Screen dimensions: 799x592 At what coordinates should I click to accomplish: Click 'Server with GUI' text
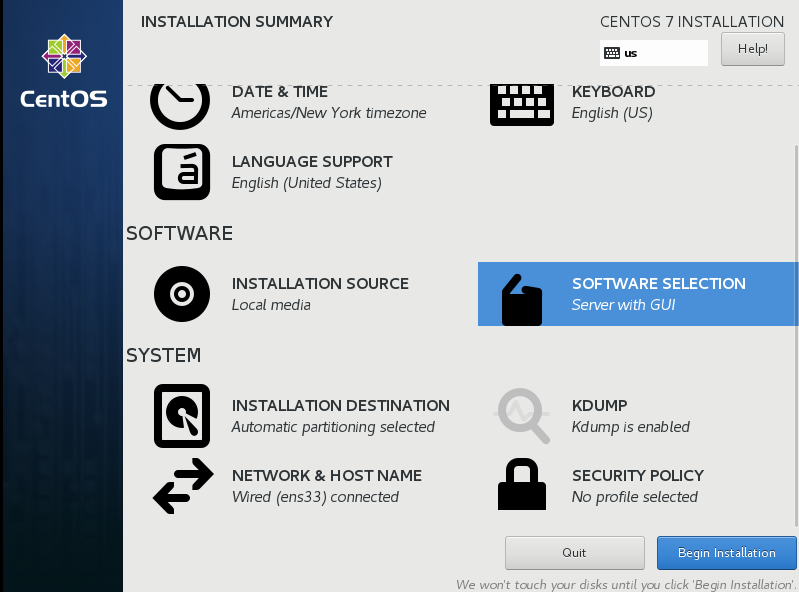pos(623,305)
